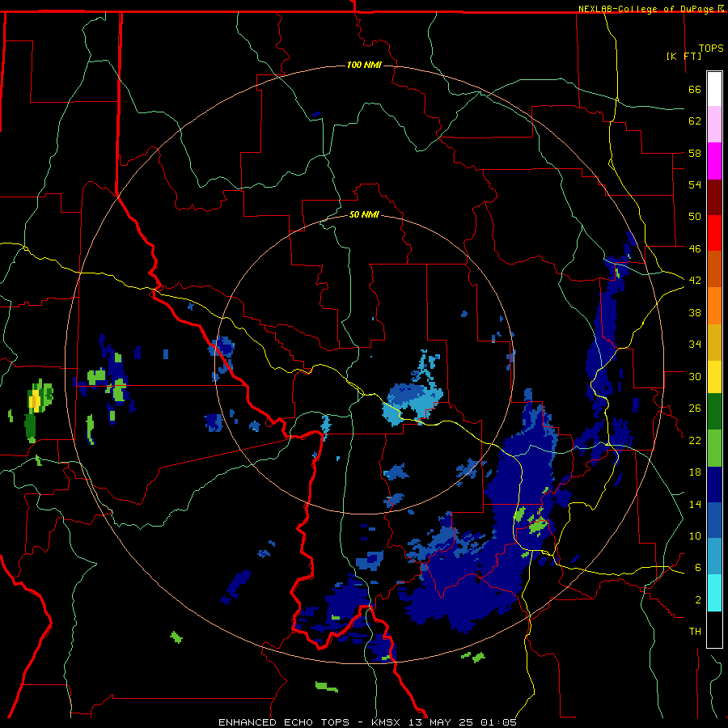The image size is (728, 728).
Task: Click legend value 18
Action: (695, 472)
